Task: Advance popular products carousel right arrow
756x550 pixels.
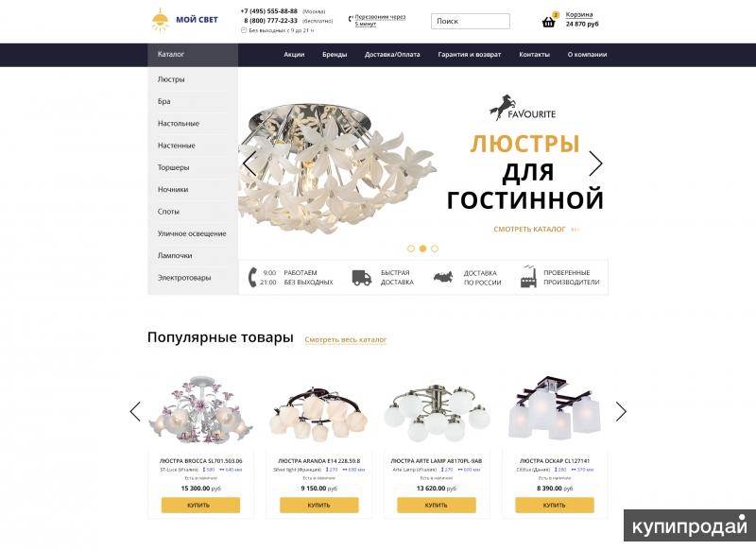Action: pyautogui.click(x=621, y=412)
